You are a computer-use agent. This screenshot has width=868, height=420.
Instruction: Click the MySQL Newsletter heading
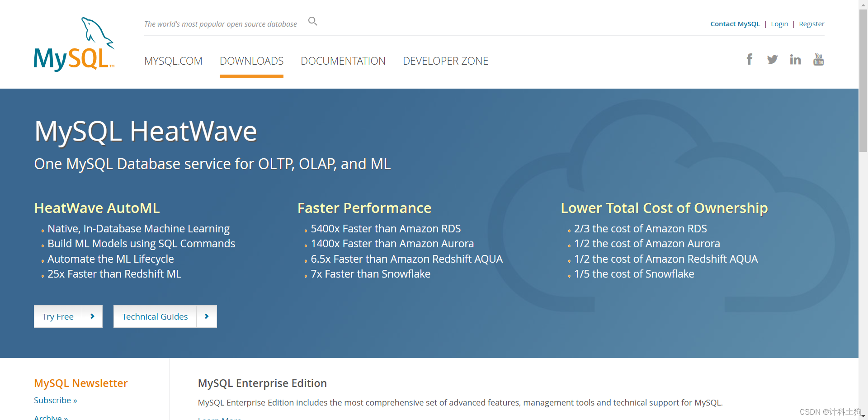click(x=81, y=383)
